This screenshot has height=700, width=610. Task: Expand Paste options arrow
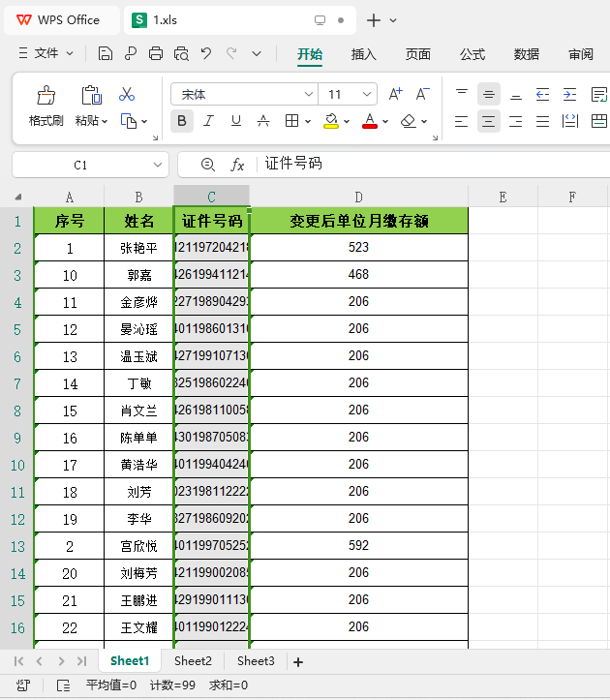105,121
